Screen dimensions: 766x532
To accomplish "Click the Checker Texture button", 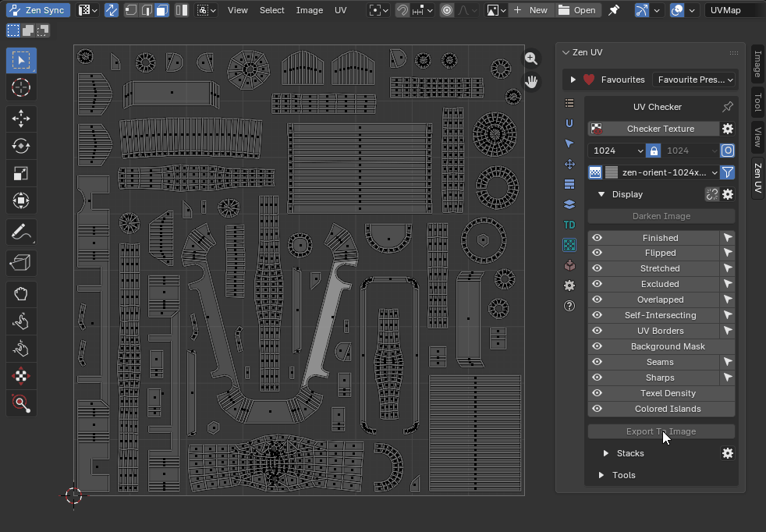I will pos(660,129).
